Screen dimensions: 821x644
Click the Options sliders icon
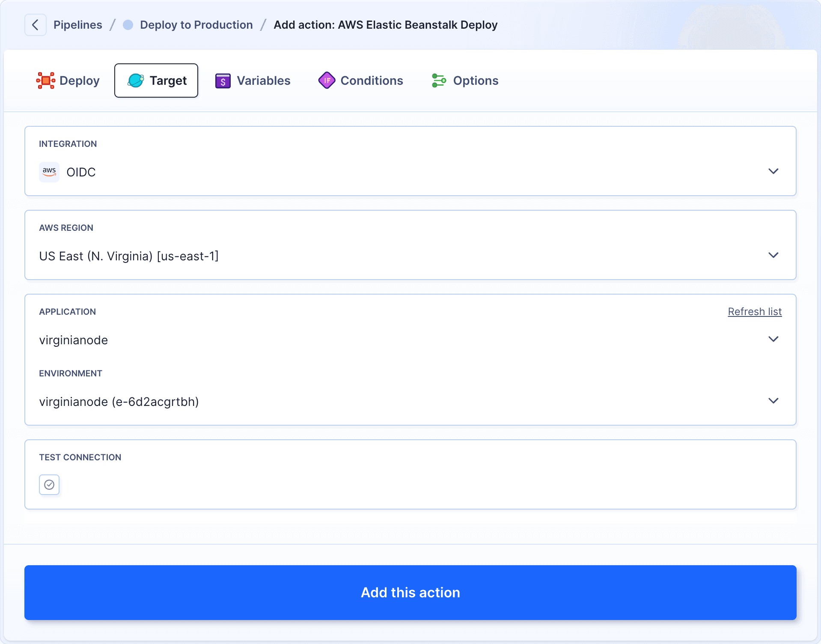coord(438,80)
